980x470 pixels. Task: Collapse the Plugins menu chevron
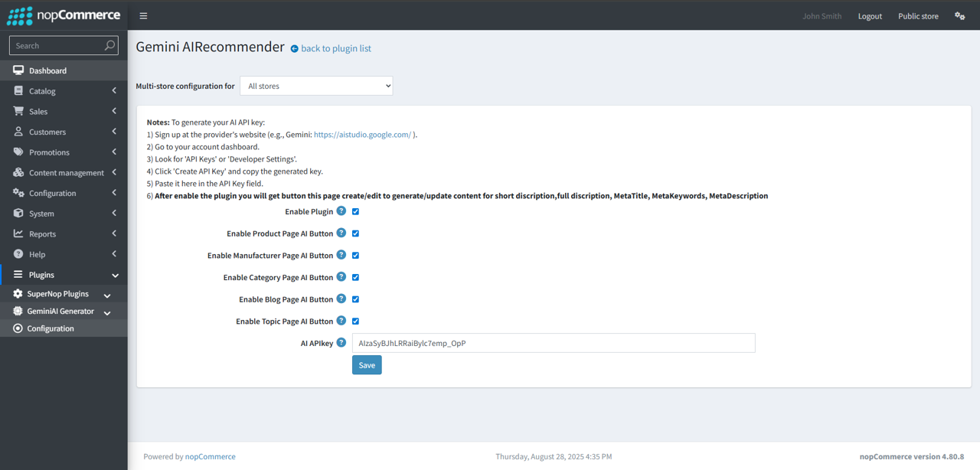pyautogui.click(x=115, y=275)
